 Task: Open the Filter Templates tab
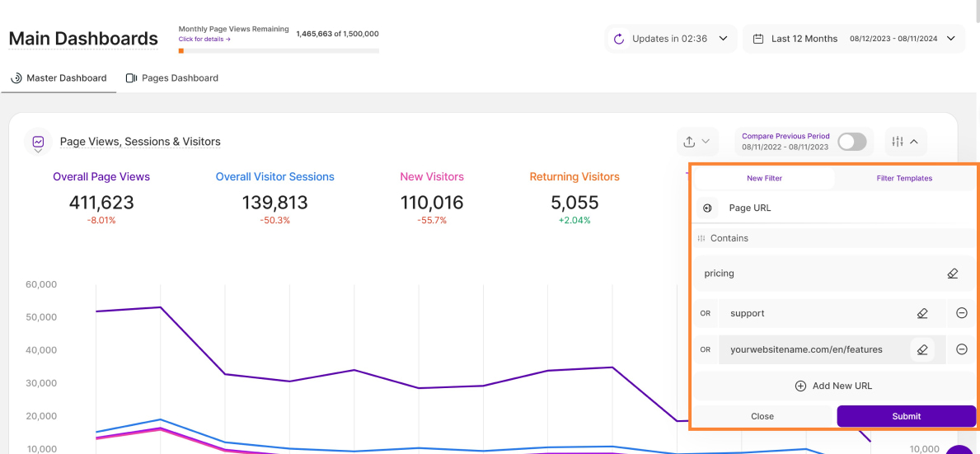(x=904, y=178)
